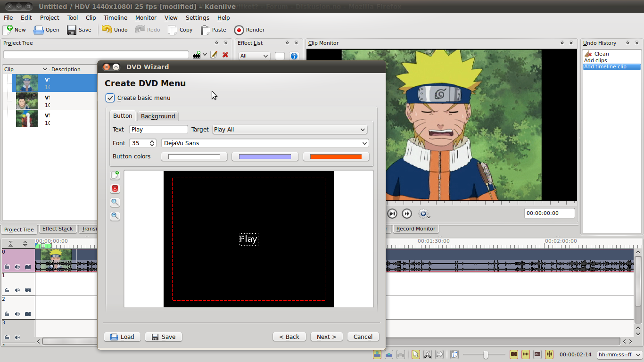Viewport: 644px width, 362px height.
Task: Click the white button color swatch
Action: [194, 156]
